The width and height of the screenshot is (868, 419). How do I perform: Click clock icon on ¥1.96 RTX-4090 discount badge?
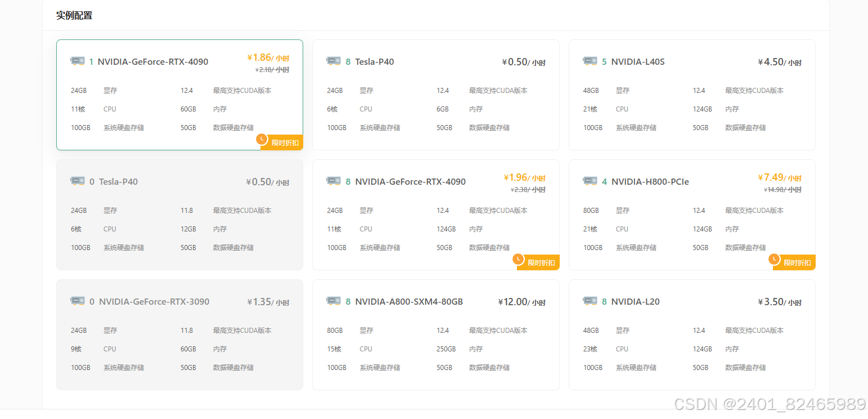click(518, 259)
